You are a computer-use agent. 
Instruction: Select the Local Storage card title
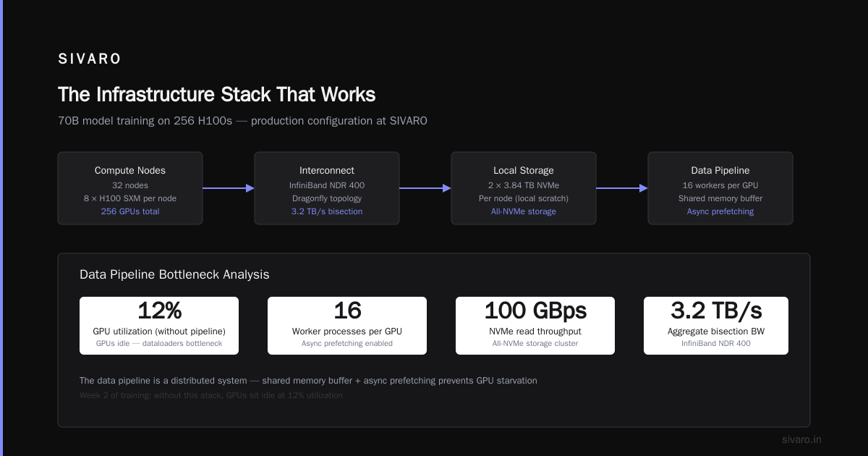pyautogui.click(x=524, y=171)
